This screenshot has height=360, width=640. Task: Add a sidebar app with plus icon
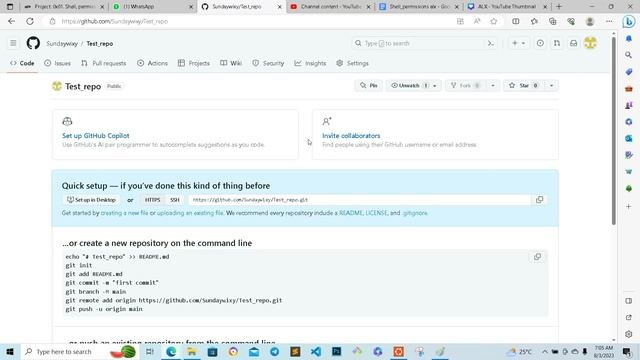pyautogui.click(x=629, y=207)
